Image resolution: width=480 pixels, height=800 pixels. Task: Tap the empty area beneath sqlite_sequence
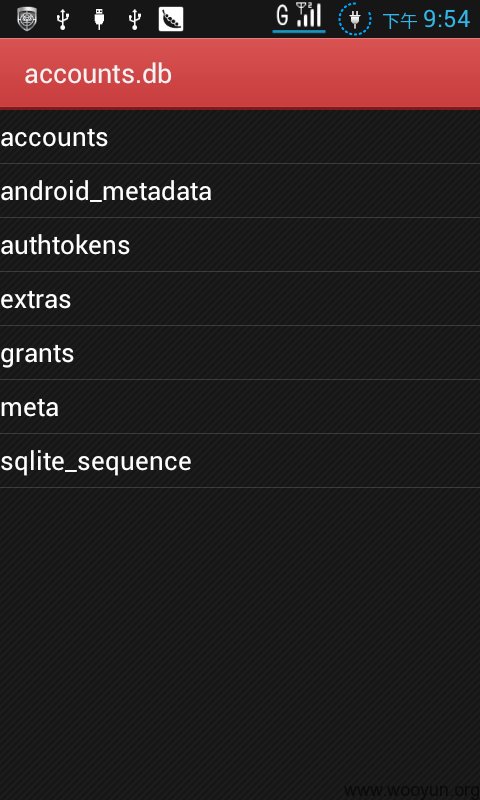[240, 633]
